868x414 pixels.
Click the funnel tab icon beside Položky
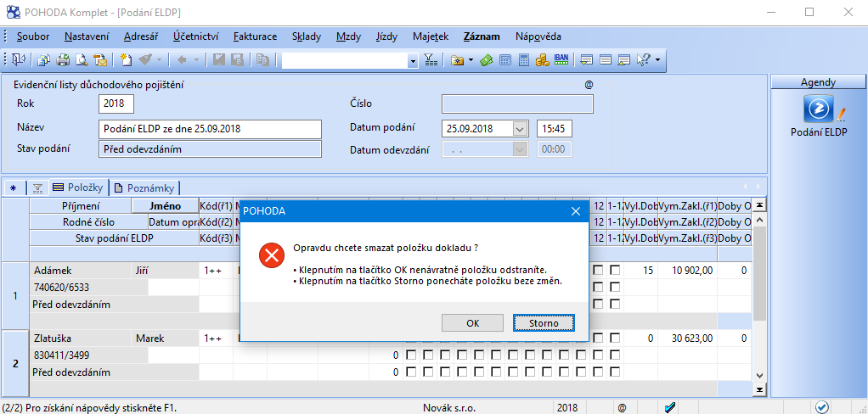(37, 188)
